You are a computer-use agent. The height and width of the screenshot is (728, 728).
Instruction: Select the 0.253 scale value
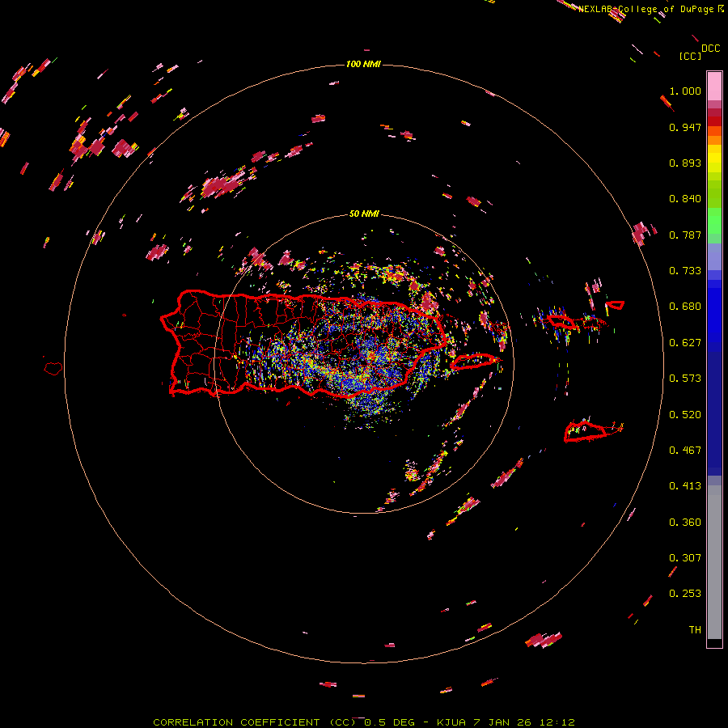[x=685, y=594]
